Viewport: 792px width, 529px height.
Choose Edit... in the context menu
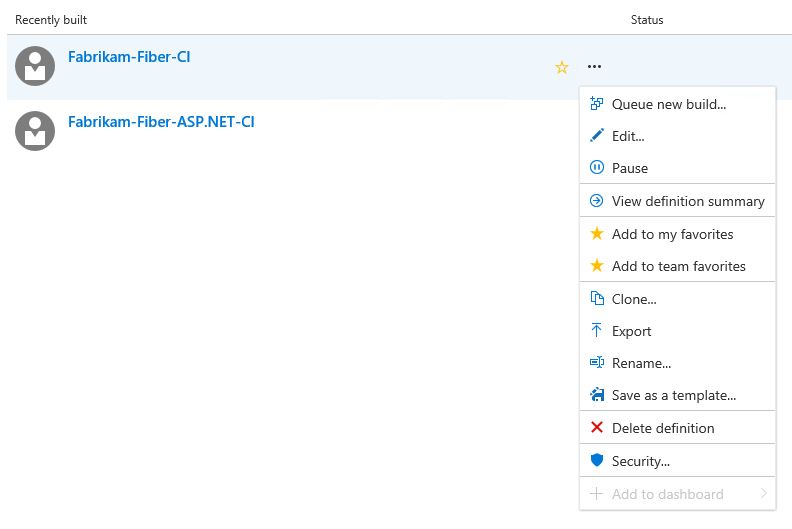tap(677, 136)
